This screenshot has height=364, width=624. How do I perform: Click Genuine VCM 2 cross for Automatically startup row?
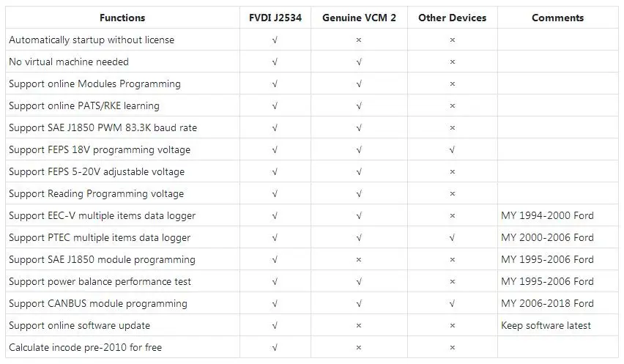click(x=359, y=40)
